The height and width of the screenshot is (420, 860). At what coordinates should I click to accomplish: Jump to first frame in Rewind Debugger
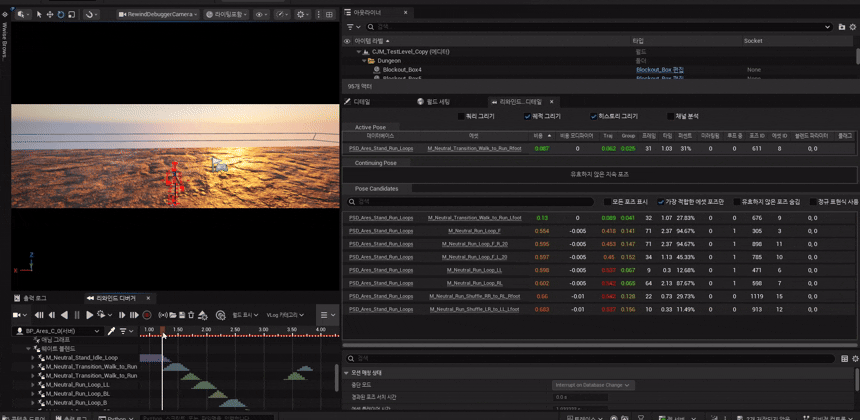pyautogui.click(x=39, y=315)
